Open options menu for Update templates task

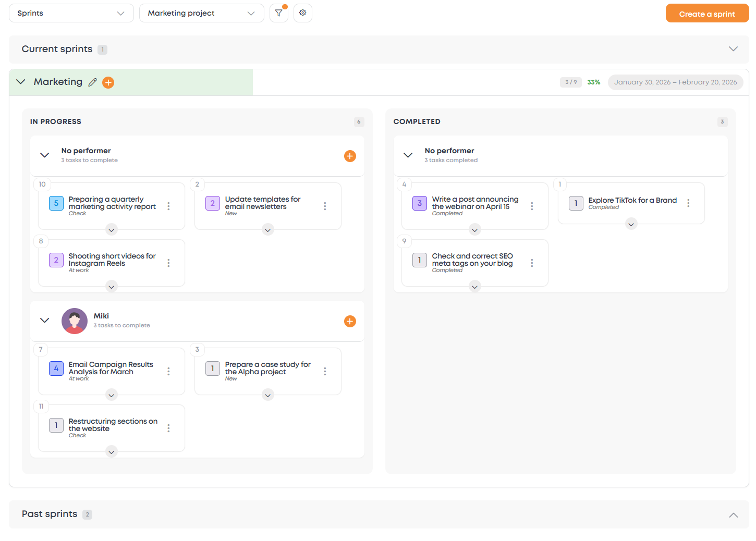pyautogui.click(x=325, y=206)
